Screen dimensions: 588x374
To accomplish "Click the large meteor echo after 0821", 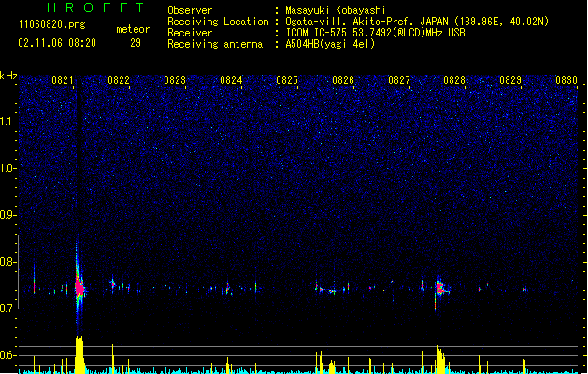I will click(79, 288).
